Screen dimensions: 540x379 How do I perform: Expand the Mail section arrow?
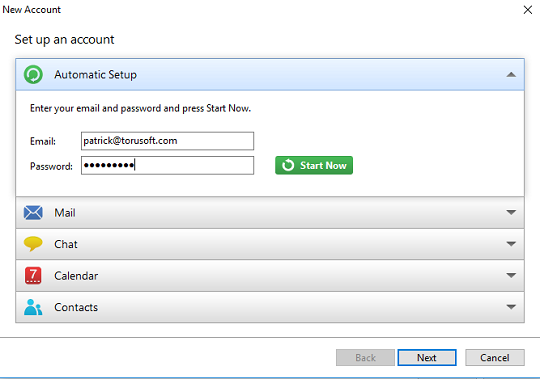[511, 212]
